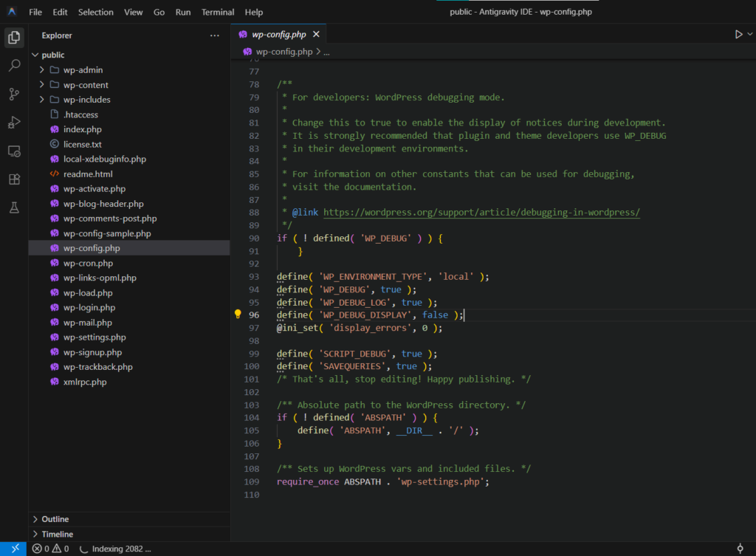Open Explorer more actions ellipsis

coord(215,35)
